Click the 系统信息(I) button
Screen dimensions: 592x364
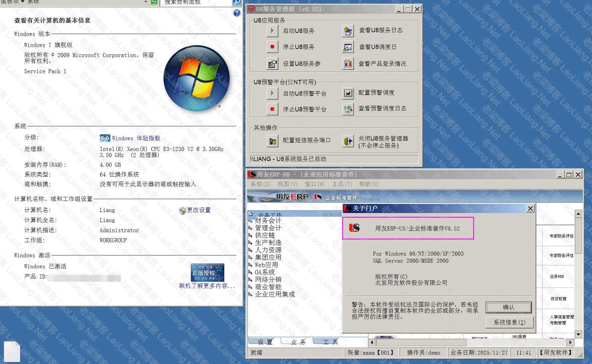tap(509, 322)
